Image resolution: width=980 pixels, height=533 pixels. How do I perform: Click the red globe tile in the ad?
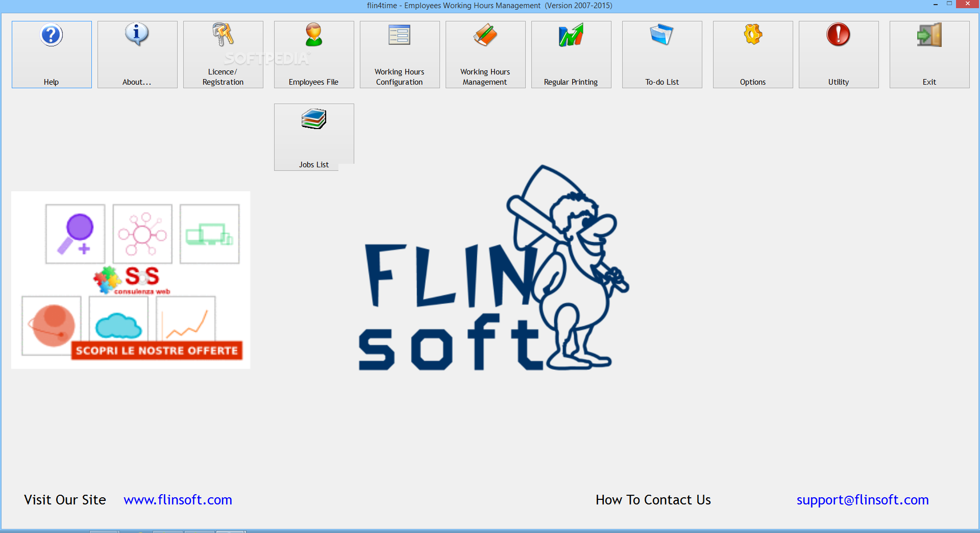(51, 326)
